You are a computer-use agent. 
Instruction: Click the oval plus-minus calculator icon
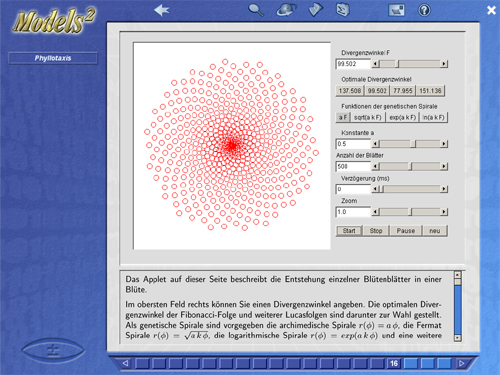(53, 351)
